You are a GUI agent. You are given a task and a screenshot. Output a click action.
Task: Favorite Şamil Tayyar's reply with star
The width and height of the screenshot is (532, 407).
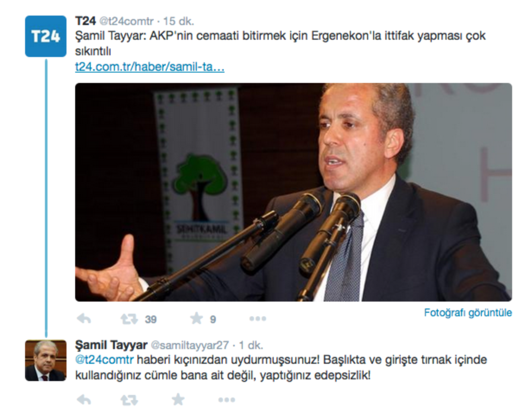(178, 399)
